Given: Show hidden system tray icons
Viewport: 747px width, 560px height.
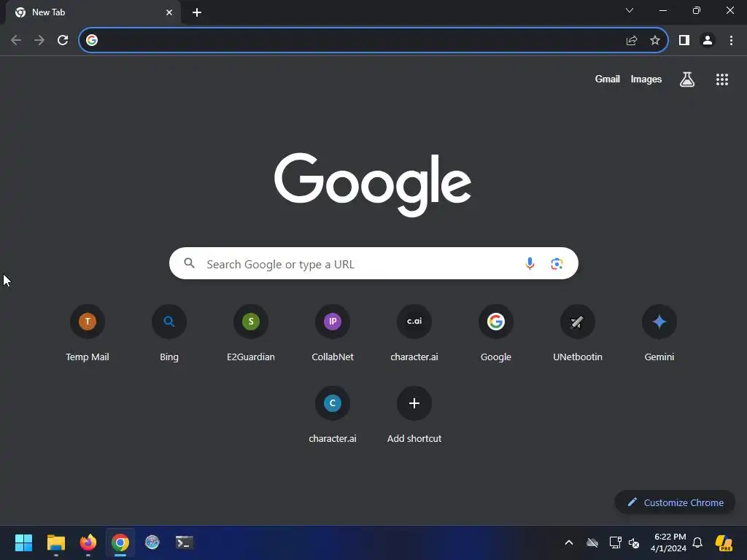Looking at the screenshot, I should click(569, 542).
